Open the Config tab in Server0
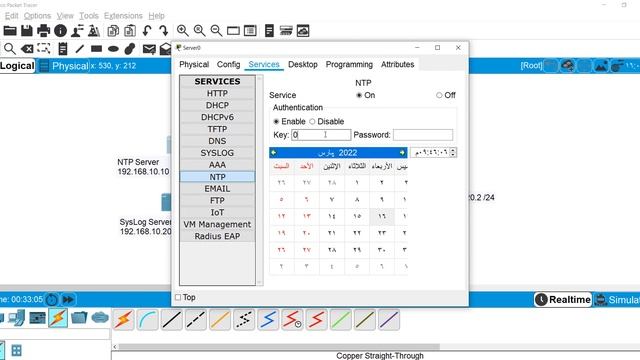640x360 pixels. [x=229, y=64]
